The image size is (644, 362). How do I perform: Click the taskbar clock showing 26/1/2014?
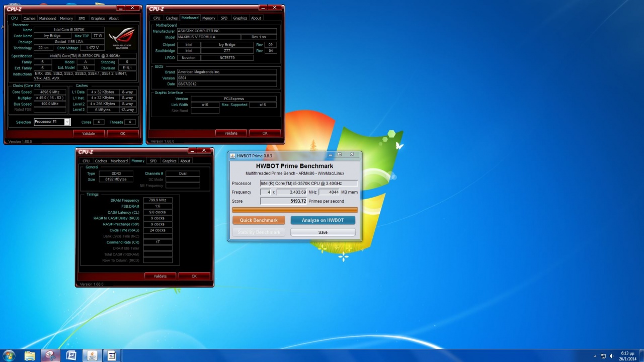tap(628, 356)
